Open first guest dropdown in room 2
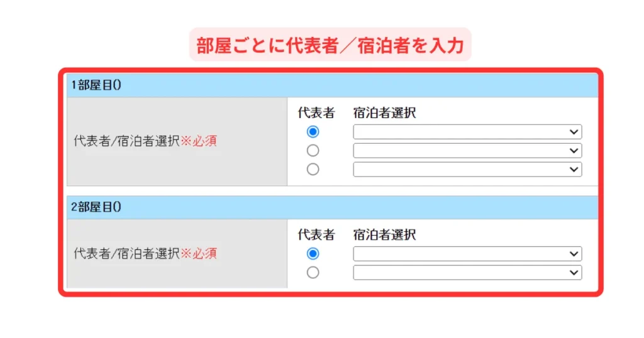This screenshot has width=644, height=338. (x=467, y=254)
